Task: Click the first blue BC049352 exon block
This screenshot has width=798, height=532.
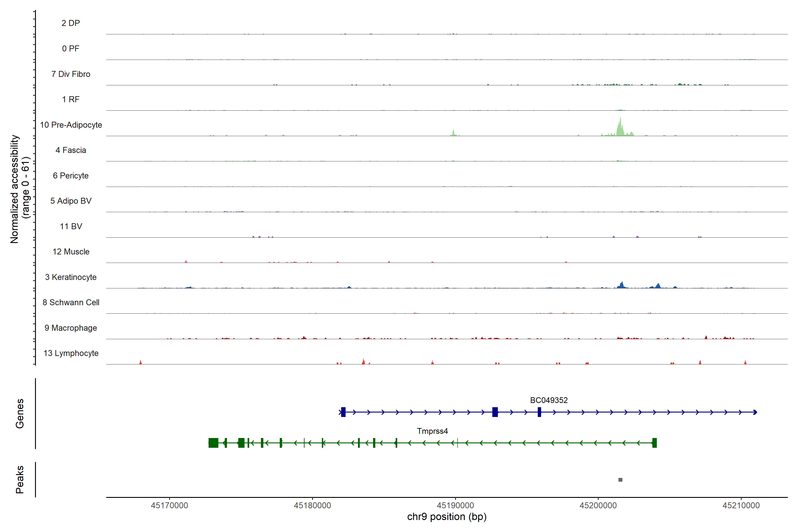Action: tap(343, 412)
